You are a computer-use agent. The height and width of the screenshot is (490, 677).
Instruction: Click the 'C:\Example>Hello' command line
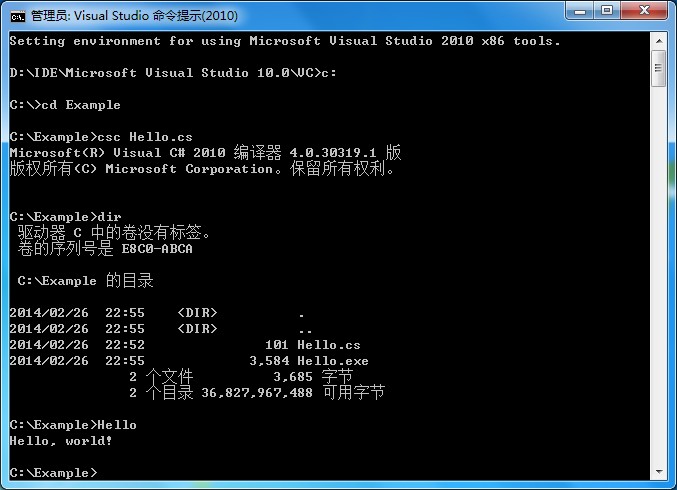(x=73, y=425)
